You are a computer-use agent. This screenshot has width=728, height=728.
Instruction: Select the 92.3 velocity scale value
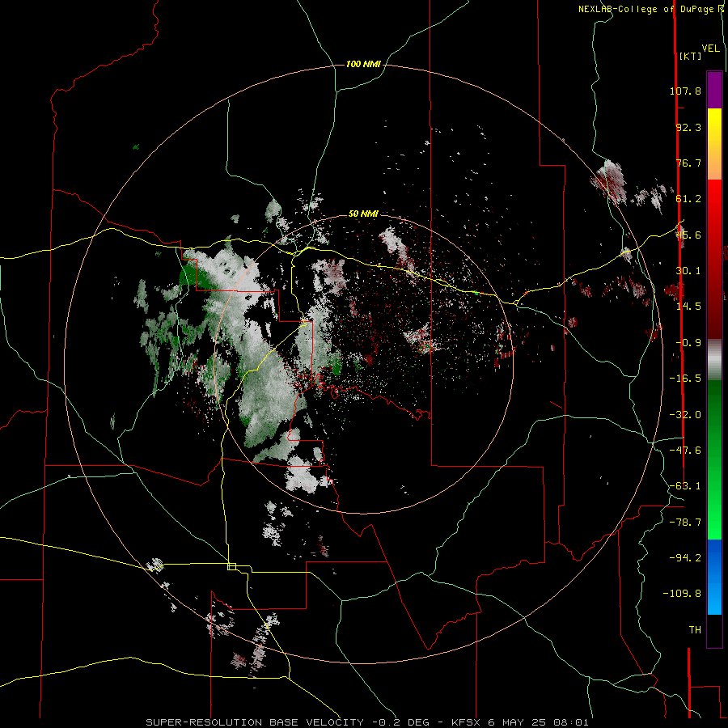click(x=688, y=127)
